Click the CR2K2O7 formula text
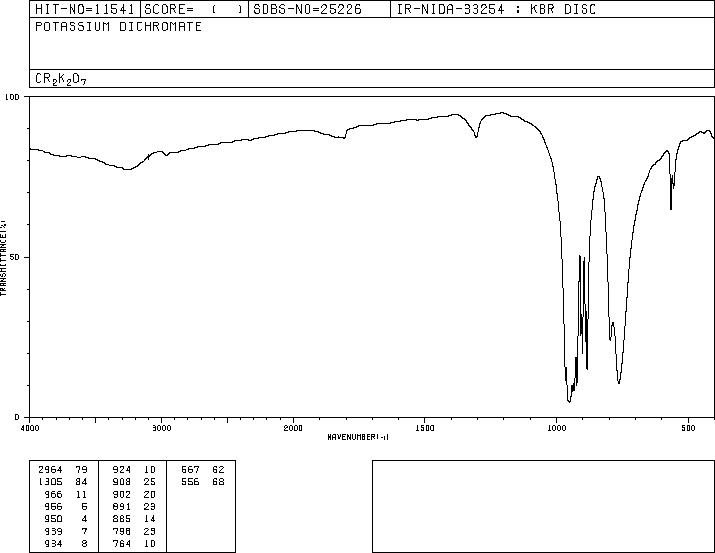 click(61, 79)
